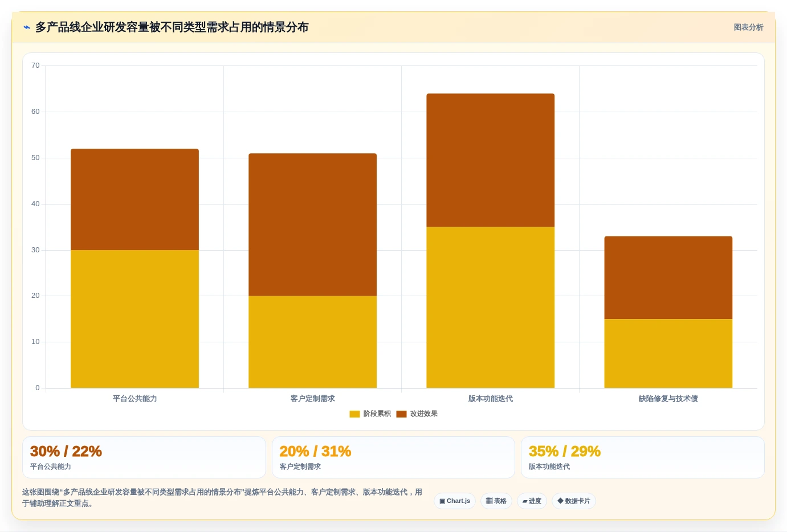Select the Chart.js tag chip
The image size is (787, 532).
pyautogui.click(x=455, y=501)
